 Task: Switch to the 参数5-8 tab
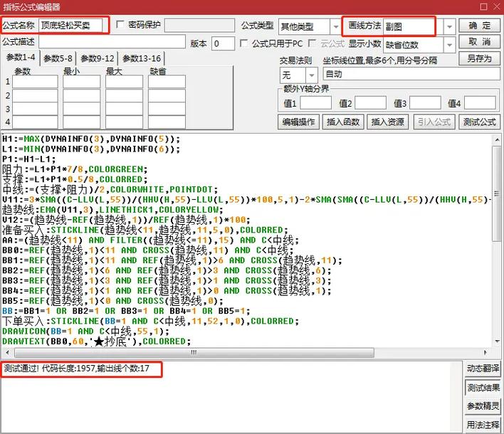click(57, 59)
